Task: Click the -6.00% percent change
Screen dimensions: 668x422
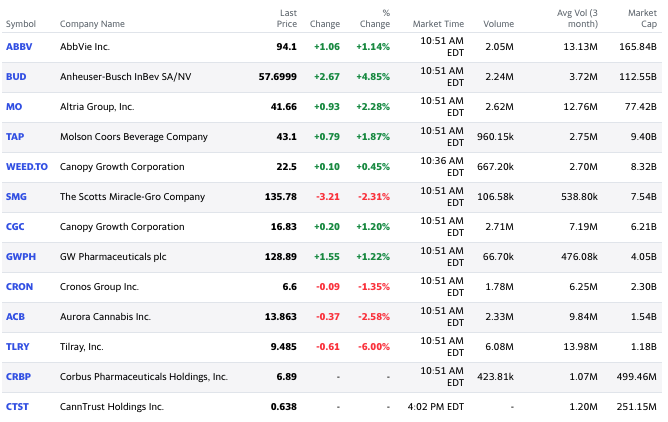Action: pos(374,347)
